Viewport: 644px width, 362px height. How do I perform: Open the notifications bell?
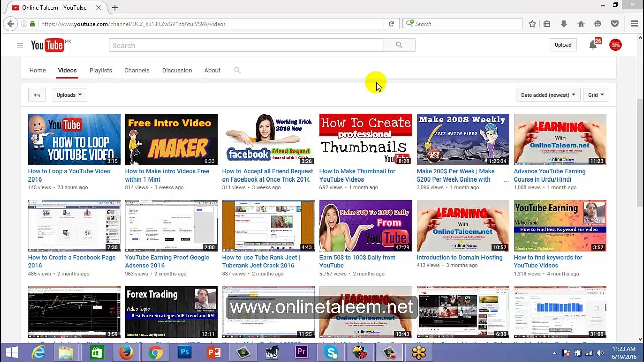pyautogui.click(x=593, y=45)
